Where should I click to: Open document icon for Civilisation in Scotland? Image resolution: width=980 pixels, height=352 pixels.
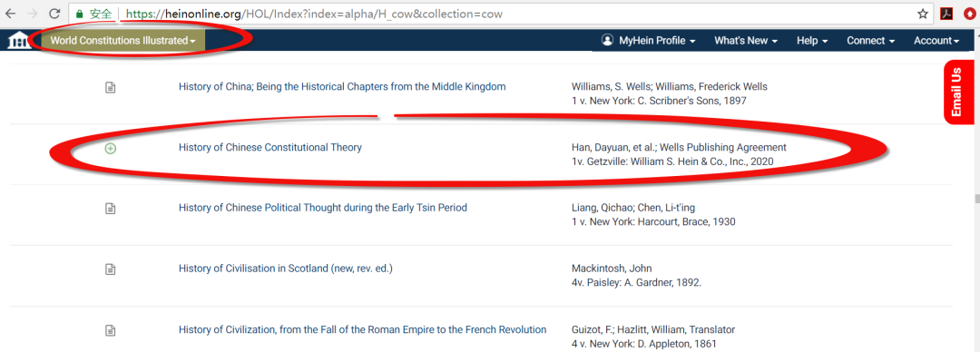110,269
